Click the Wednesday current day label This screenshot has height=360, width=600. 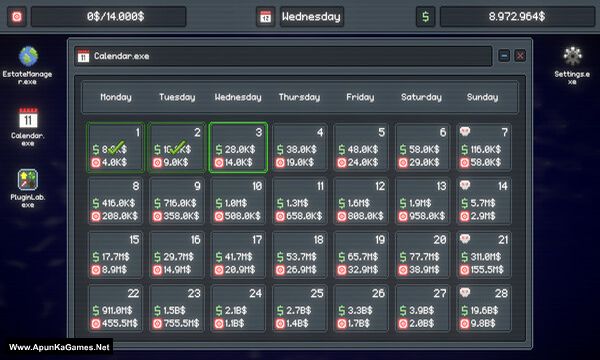tap(311, 16)
